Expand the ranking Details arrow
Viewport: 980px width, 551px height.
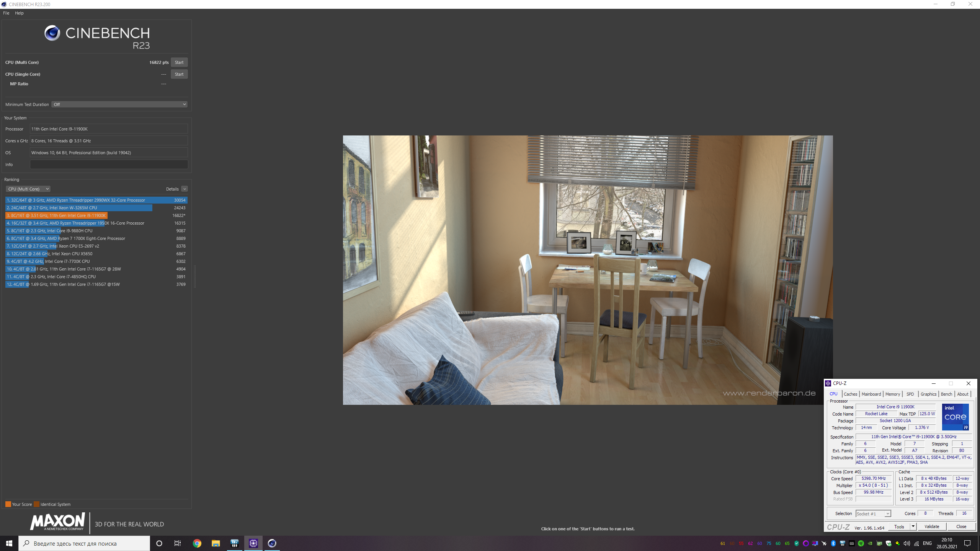(185, 189)
